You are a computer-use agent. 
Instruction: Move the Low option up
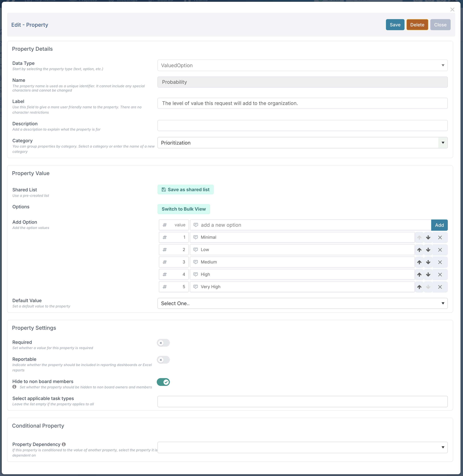click(419, 250)
